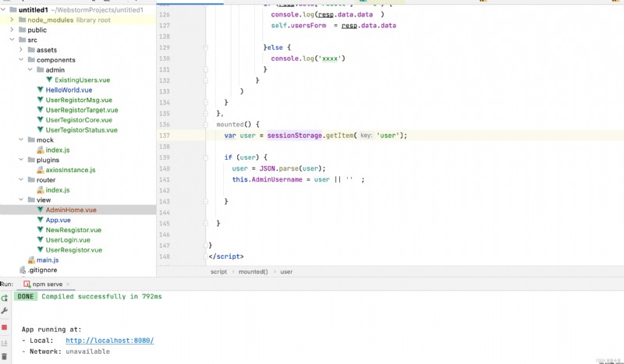Open App.vue from the view folder

coord(58,220)
